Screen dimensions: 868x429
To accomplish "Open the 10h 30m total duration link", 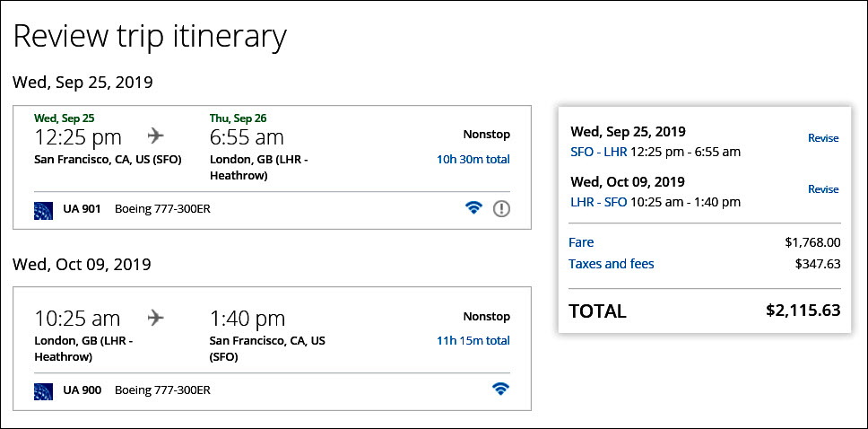I will 473,159.
